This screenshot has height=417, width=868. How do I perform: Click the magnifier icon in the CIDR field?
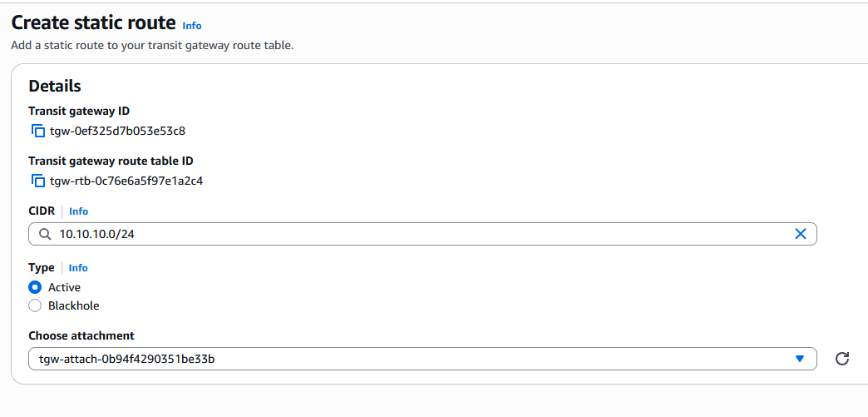coord(44,235)
